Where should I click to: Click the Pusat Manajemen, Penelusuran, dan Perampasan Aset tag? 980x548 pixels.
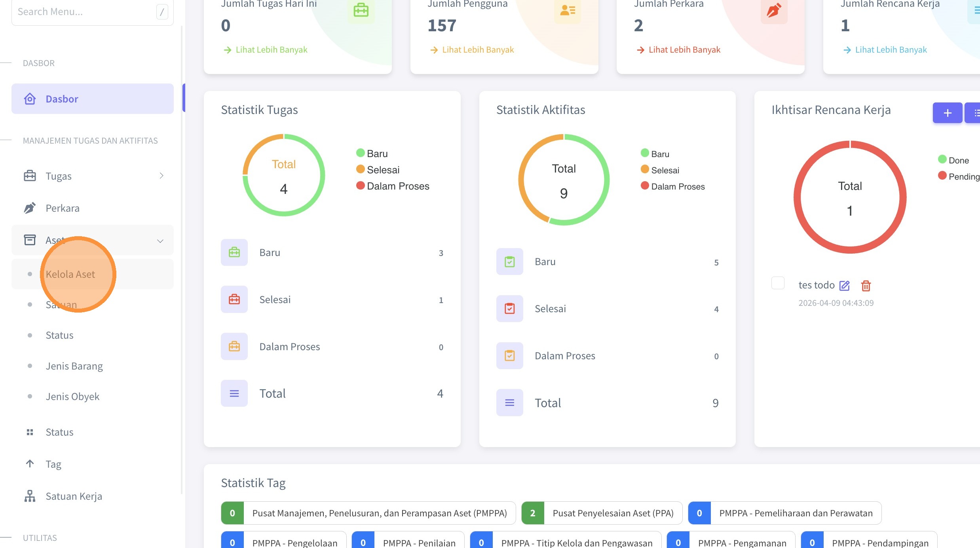pyautogui.click(x=368, y=513)
